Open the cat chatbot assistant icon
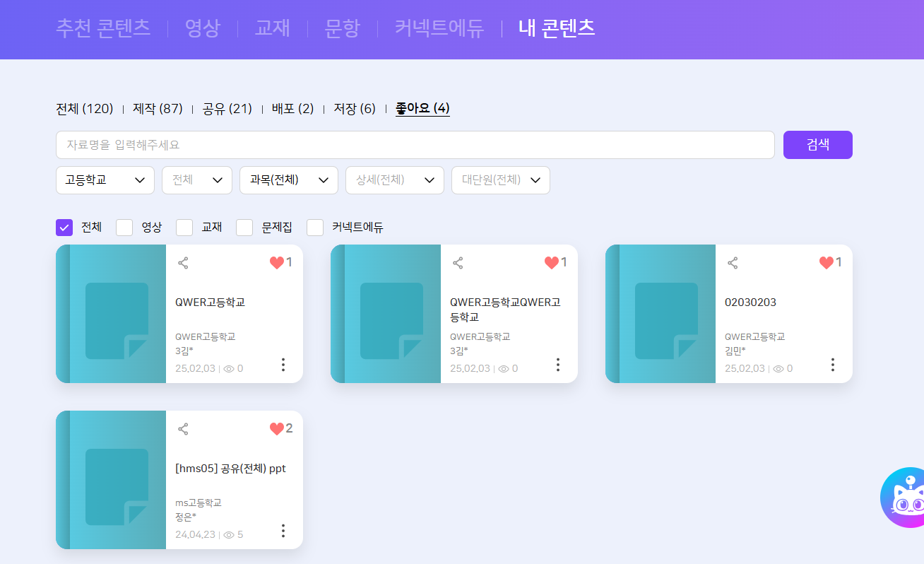This screenshot has width=924, height=564. (906, 498)
